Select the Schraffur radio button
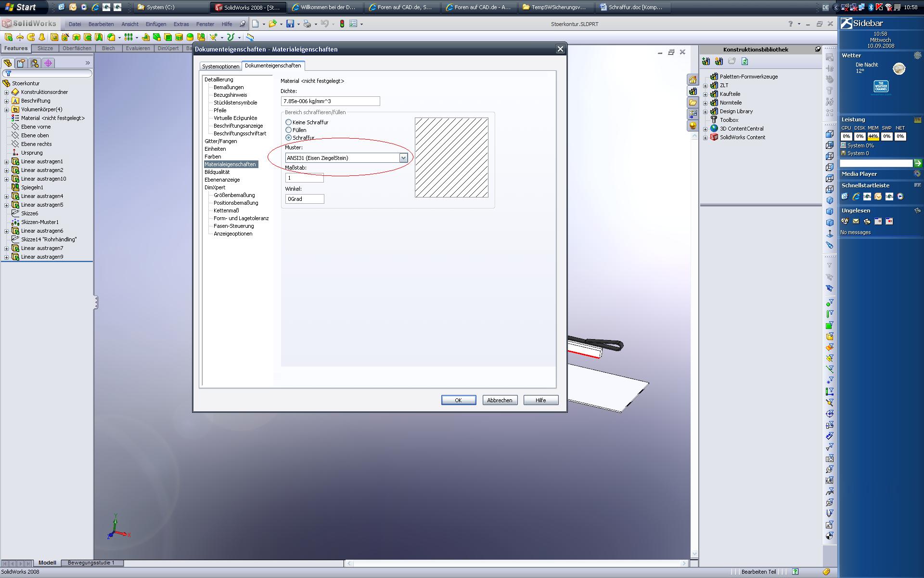The image size is (924, 578). pyautogui.click(x=289, y=138)
